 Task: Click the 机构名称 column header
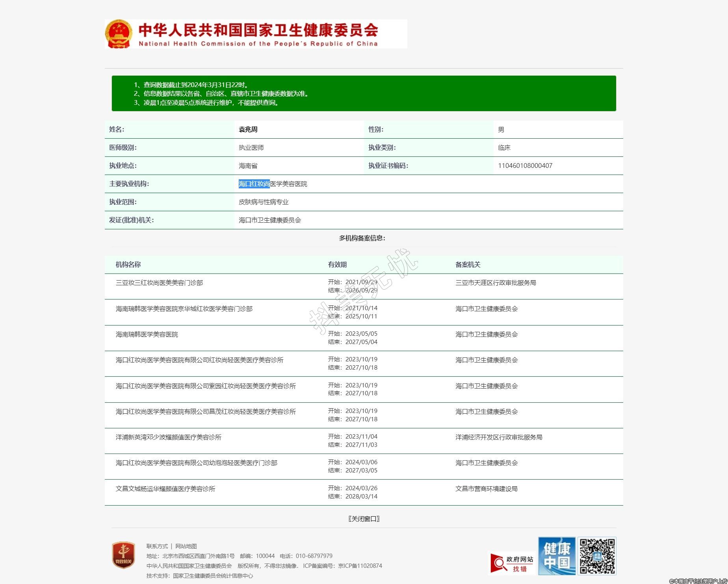point(128,265)
